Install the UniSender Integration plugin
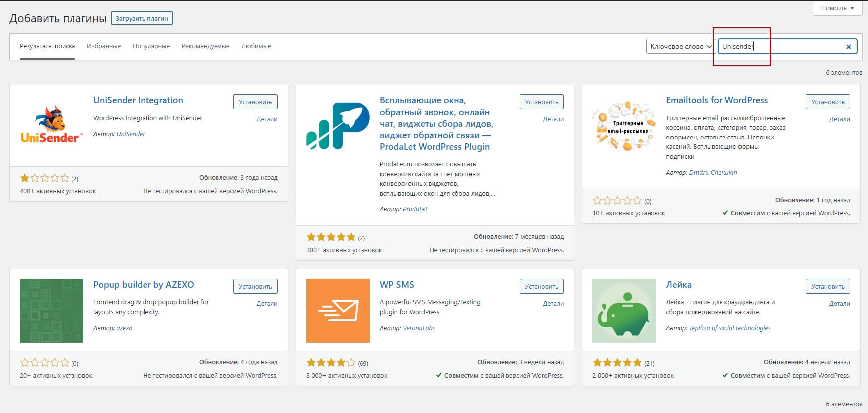Image resolution: width=868 pixels, height=413 pixels. click(x=255, y=102)
